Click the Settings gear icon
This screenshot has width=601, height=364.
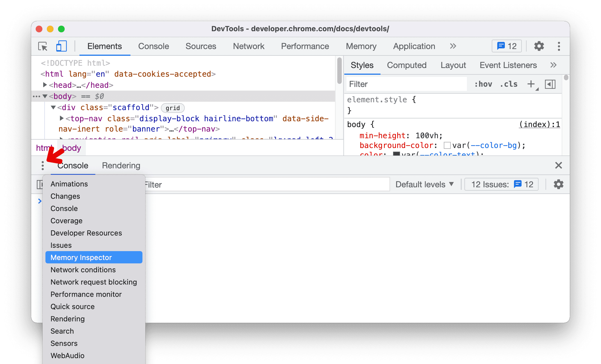point(539,46)
